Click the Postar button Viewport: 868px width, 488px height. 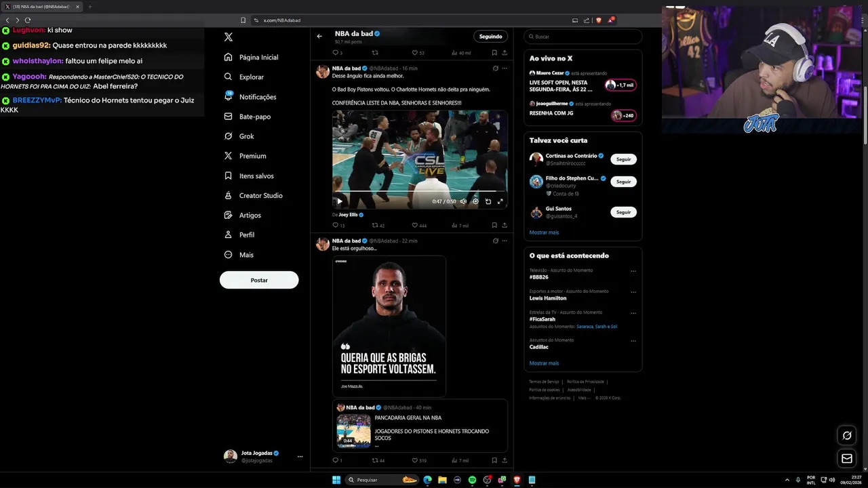[259, 280]
